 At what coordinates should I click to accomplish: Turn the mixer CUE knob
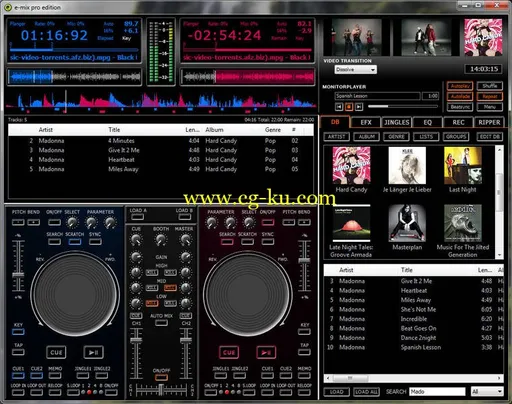pos(136,239)
